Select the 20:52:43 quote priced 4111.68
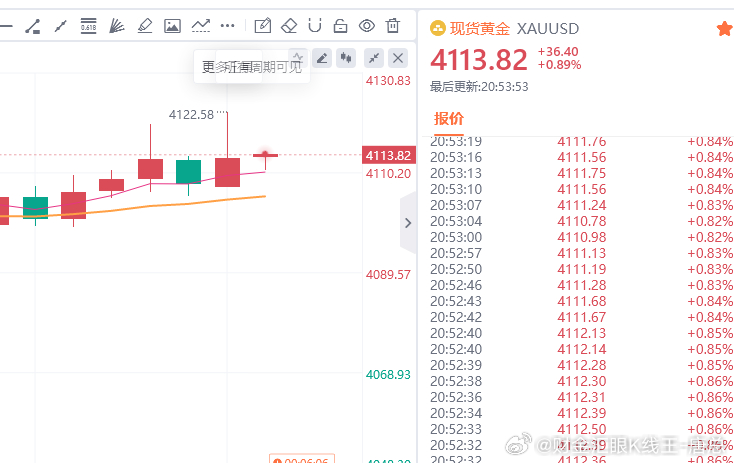Screen dimensions: 734x463 coord(581,301)
